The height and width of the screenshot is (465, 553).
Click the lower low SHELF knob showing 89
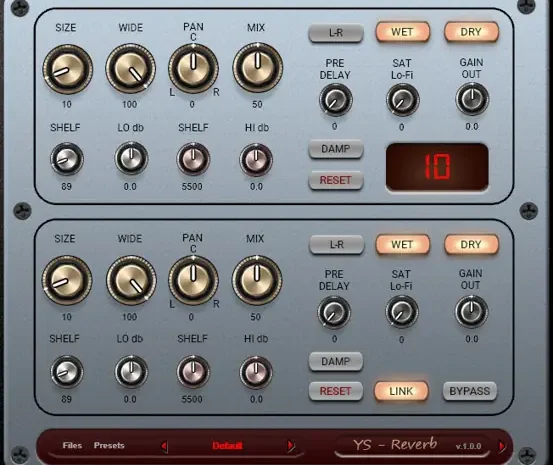pos(67,372)
